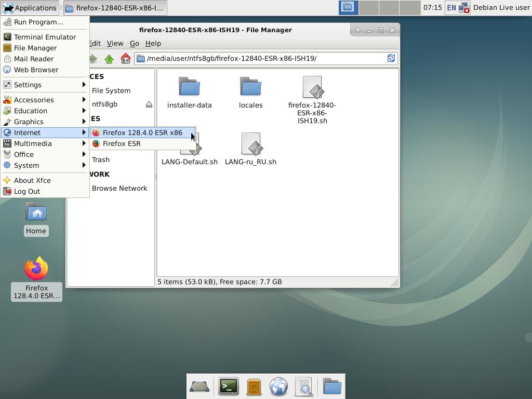
Task: Open Trash in sidebar
Action: pyautogui.click(x=101, y=160)
